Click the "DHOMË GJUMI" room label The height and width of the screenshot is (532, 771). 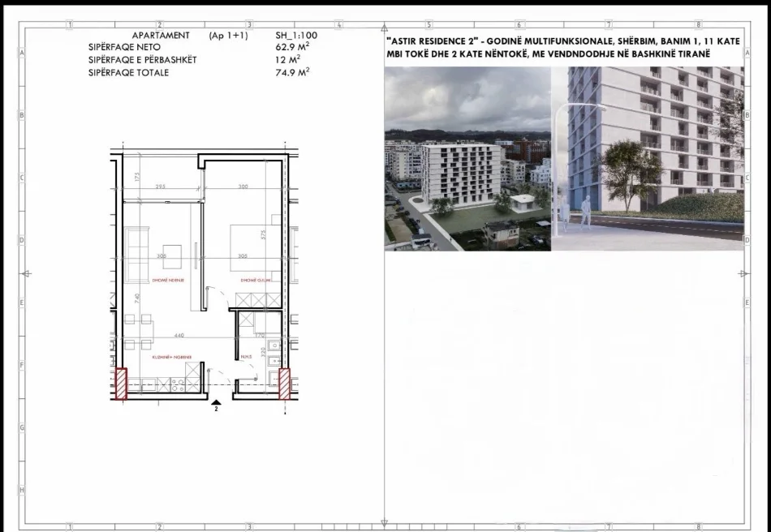(x=256, y=280)
